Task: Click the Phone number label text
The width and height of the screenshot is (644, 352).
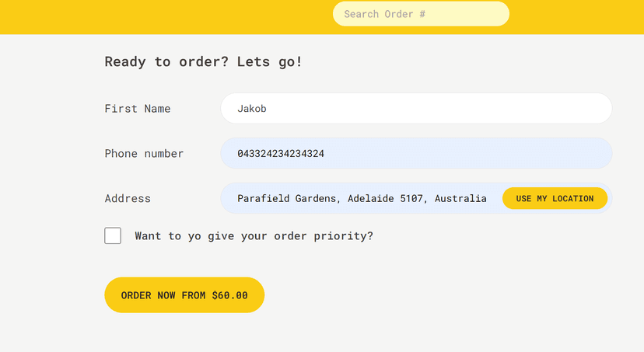Action: (144, 153)
